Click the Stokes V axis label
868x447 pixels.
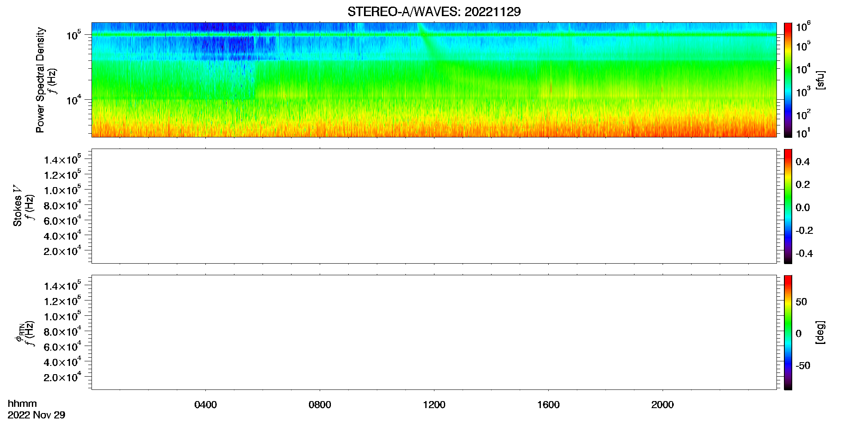point(17,206)
